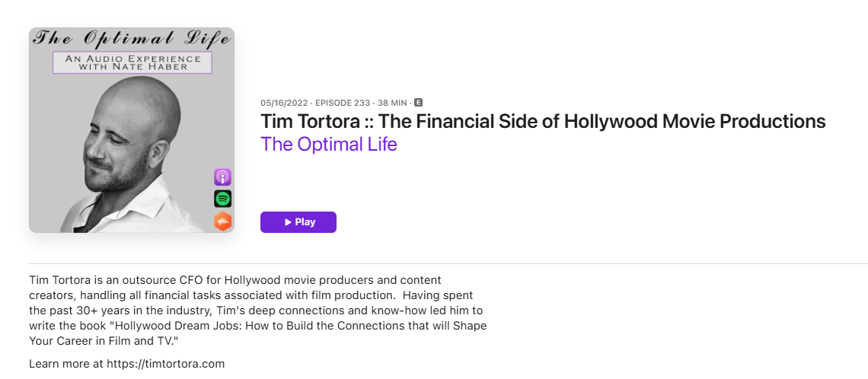Click the 'An Audio Experience with Nate Haber' banner
The width and height of the screenshot is (868, 379).
point(131,63)
